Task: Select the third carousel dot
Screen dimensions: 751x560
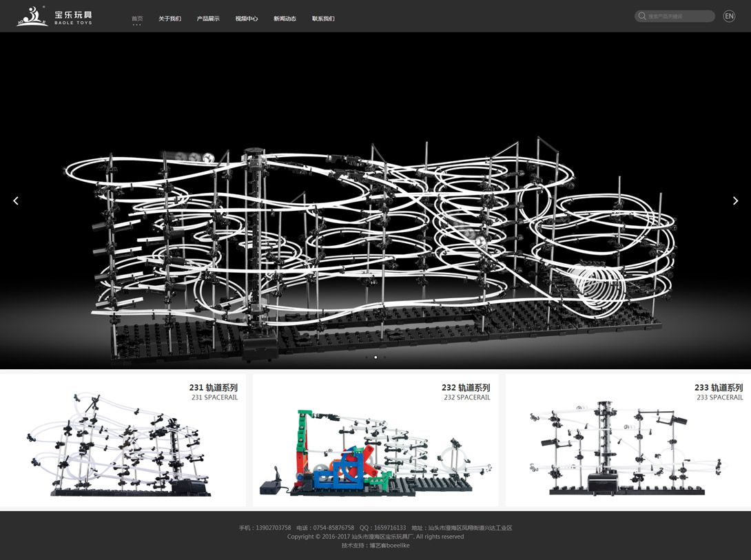Action: (x=385, y=357)
